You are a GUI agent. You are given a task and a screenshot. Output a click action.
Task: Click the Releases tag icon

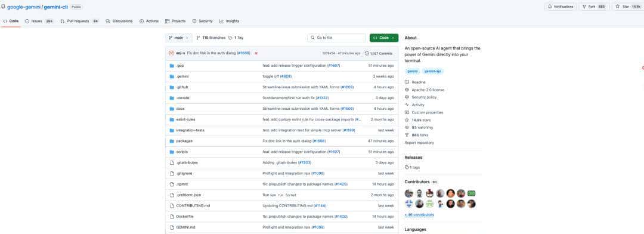407,167
